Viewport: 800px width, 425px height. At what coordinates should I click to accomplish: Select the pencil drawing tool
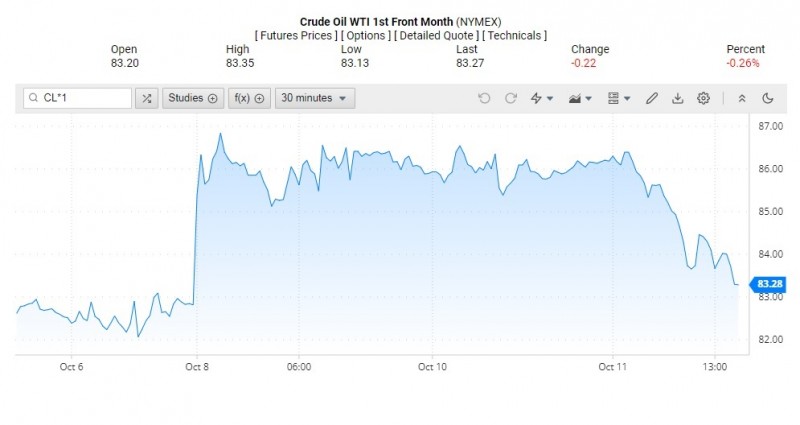point(652,98)
